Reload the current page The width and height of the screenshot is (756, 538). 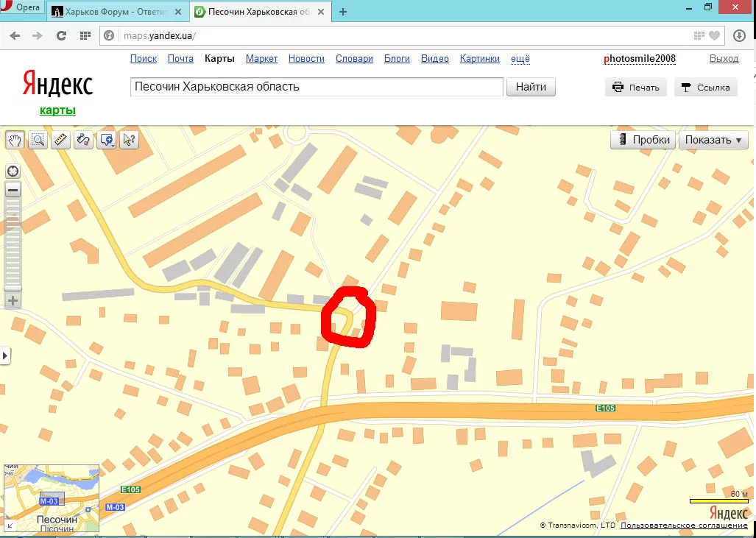coord(61,35)
